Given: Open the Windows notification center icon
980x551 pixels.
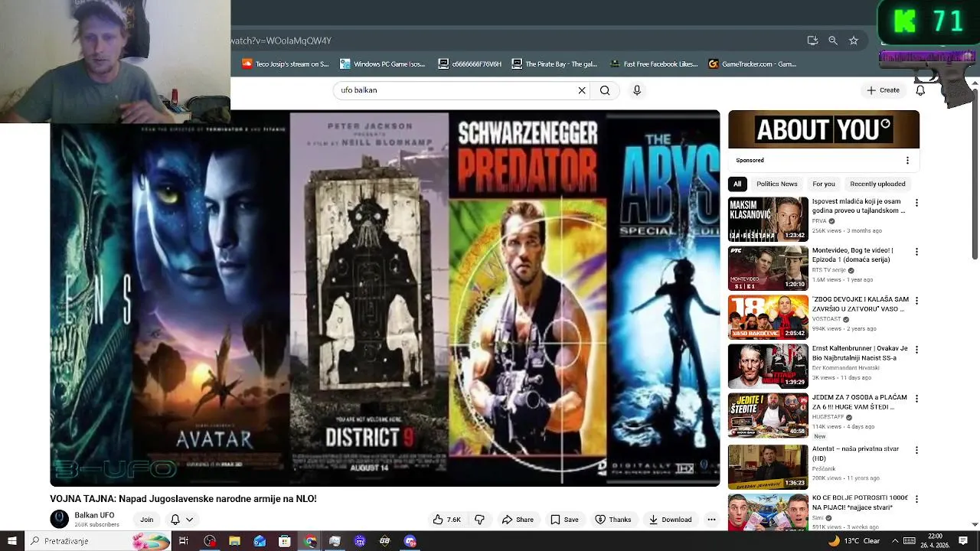Looking at the screenshot, I should click(x=963, y=541).
